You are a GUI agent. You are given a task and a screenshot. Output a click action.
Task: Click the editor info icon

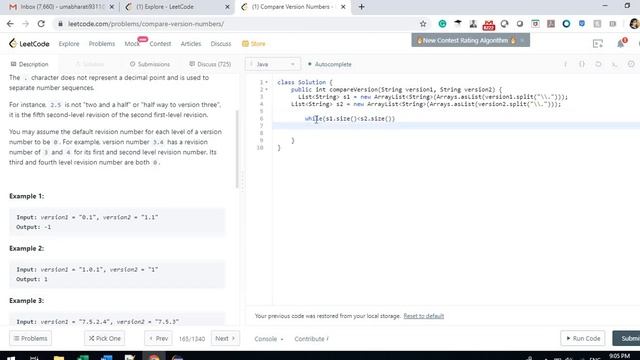pos(565,64)
